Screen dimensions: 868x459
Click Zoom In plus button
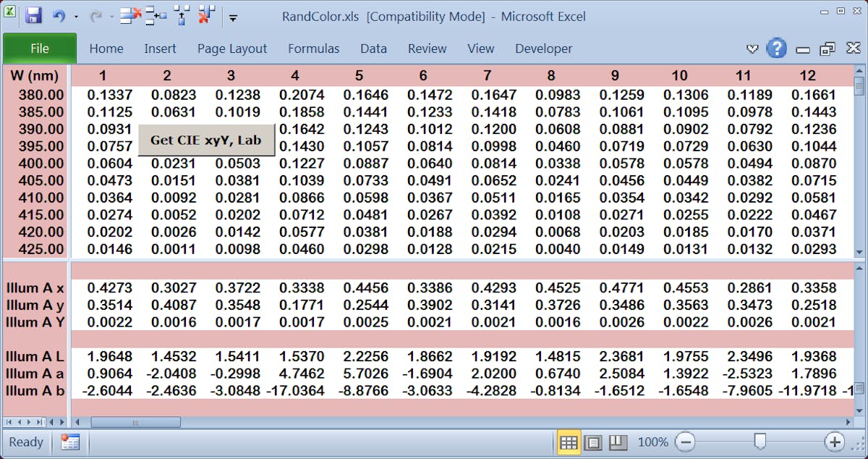835,442
